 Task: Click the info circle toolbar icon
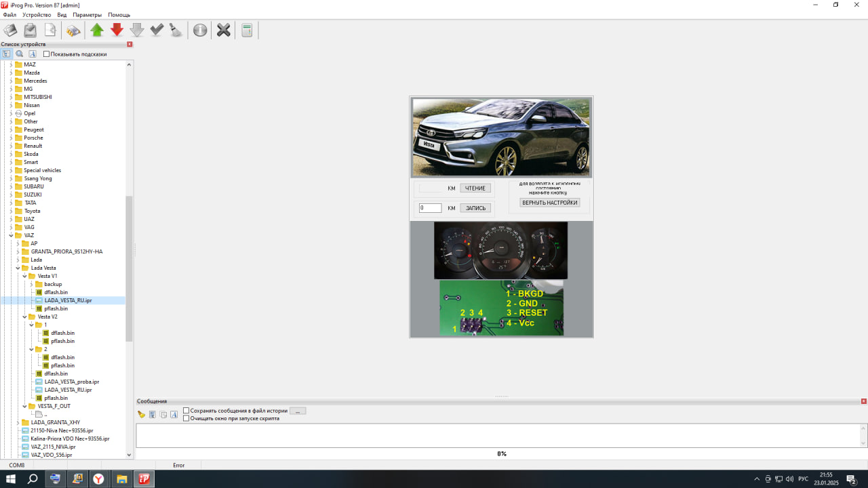coord(200,30)
